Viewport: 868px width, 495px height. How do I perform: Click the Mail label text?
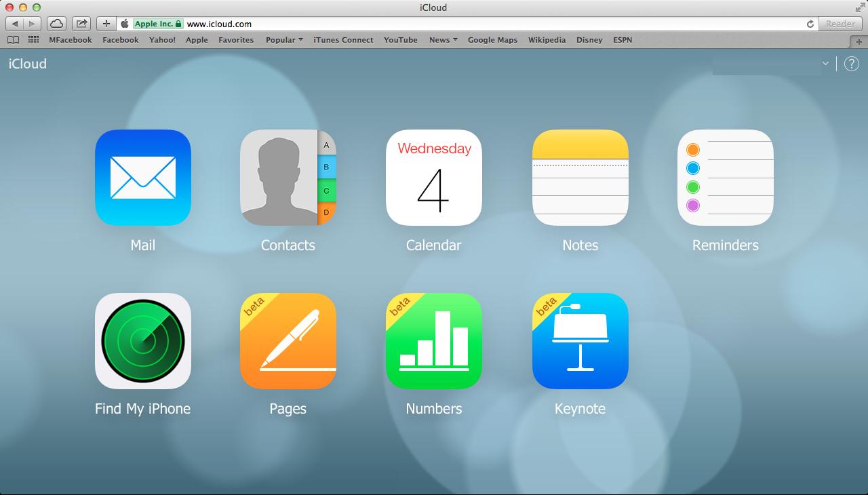143,245
